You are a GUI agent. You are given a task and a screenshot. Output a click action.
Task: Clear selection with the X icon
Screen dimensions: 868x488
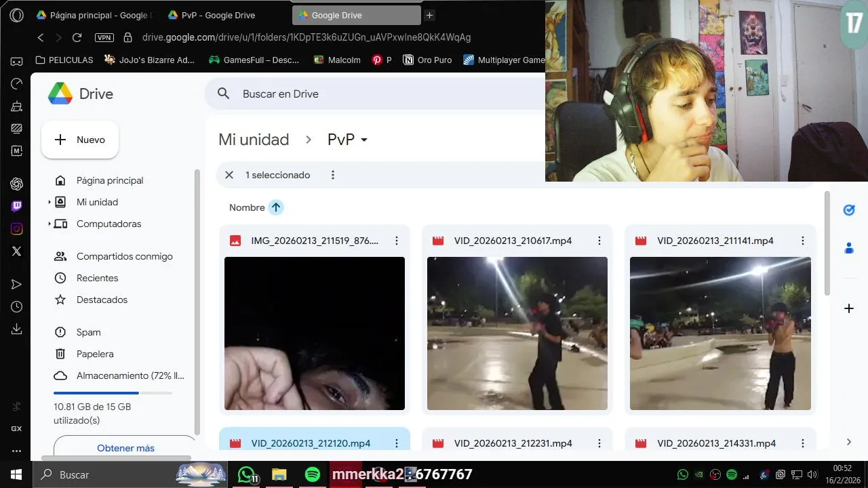point(229,175)
